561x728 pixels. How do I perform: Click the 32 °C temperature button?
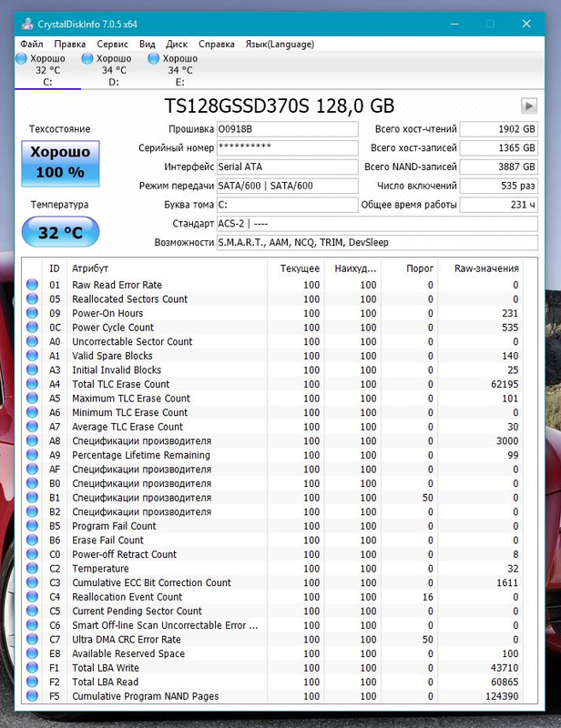(60, 232)
